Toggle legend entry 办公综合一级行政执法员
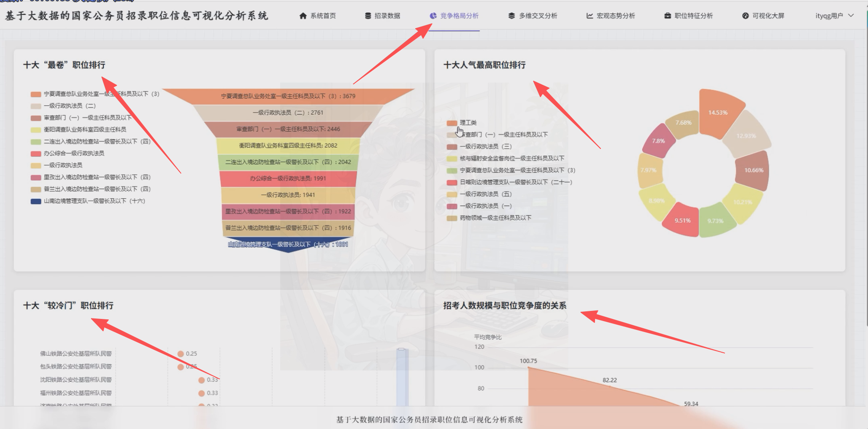 pyautogui.click(x=68, y=153)
